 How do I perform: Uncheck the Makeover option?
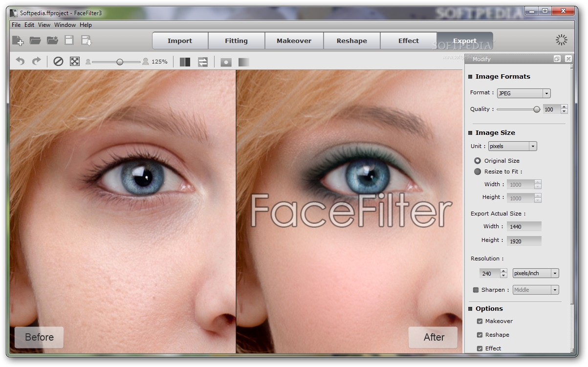point(479,321)
